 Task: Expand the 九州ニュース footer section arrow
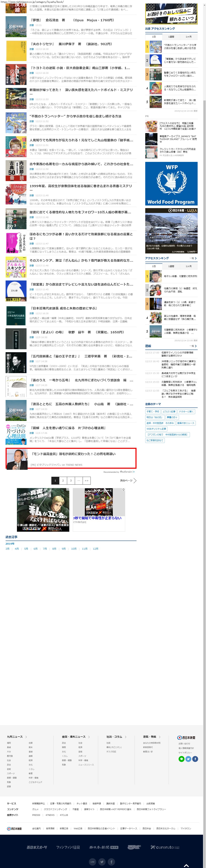[x=26, y=737]
